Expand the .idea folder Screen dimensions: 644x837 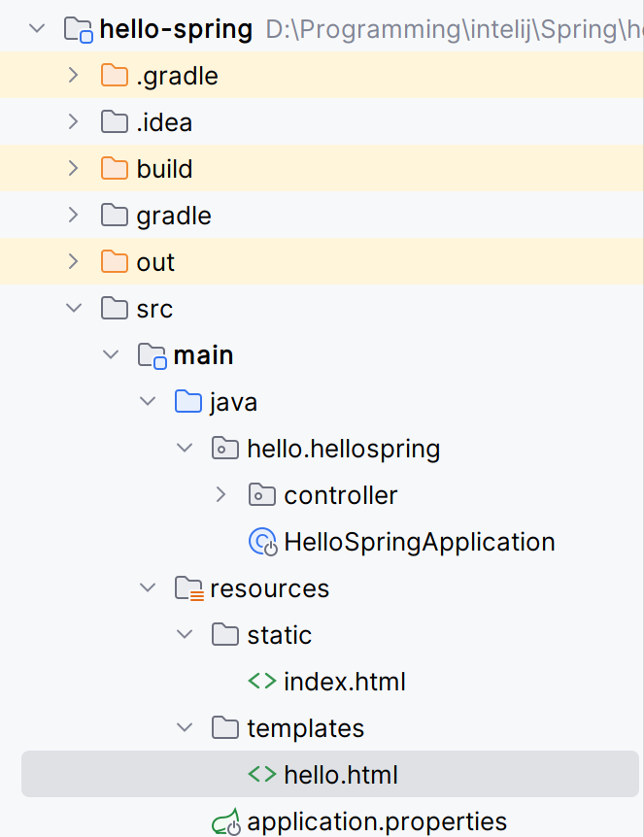tap(73, 122)
